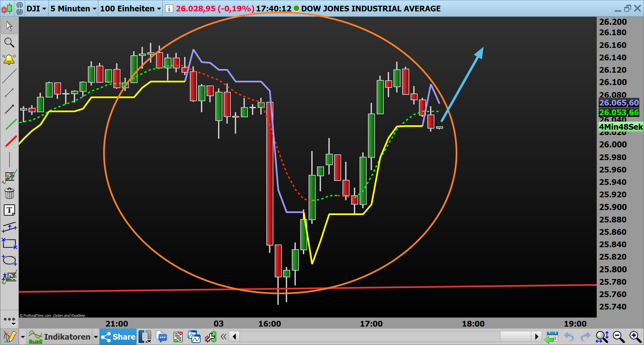Open the 5 Minuten timeframe dropdown

coord(72,8)
